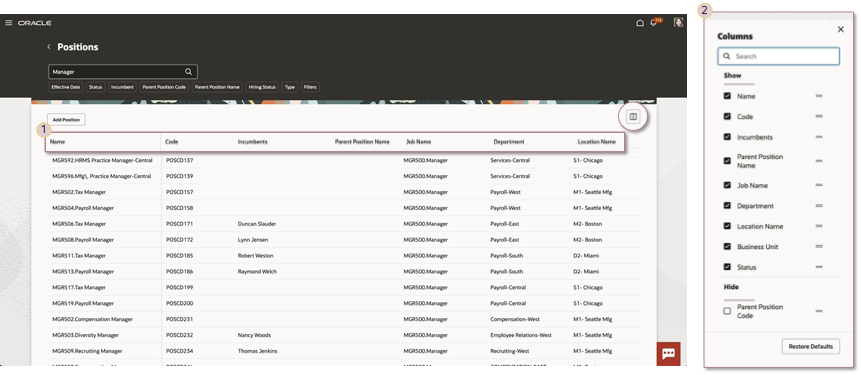Grab the reorder handle for Location Name

click(x=819, y=226)
